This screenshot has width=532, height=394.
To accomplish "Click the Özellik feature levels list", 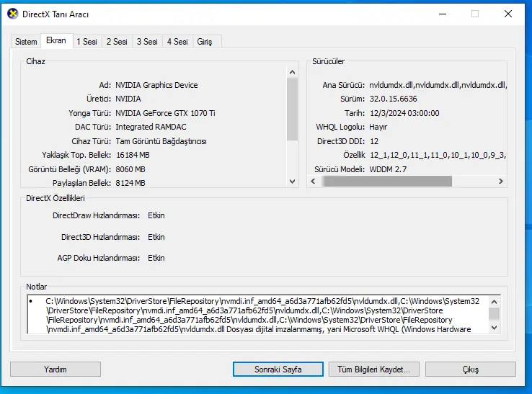I will point(438,156).
